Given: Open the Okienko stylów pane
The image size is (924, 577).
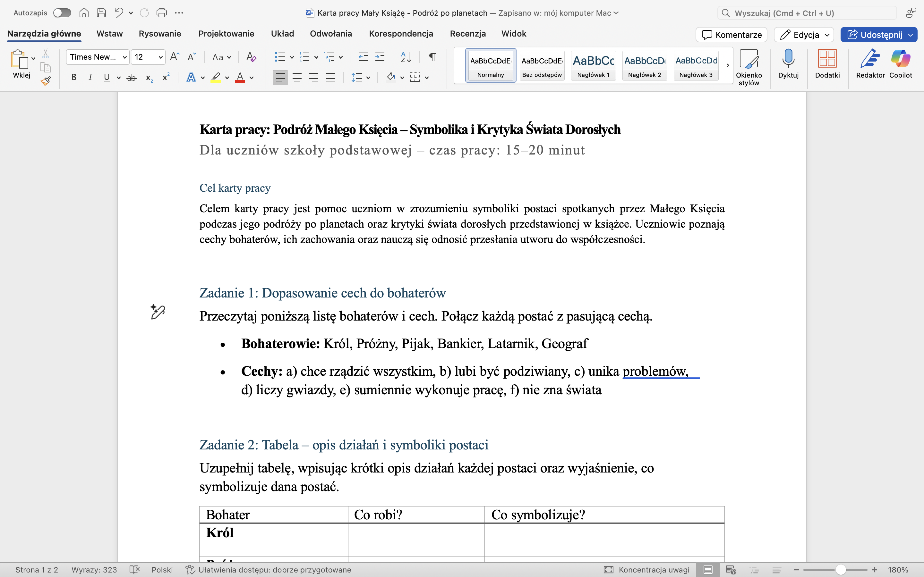Looking at the screenshot, I should tap(749, 67).
